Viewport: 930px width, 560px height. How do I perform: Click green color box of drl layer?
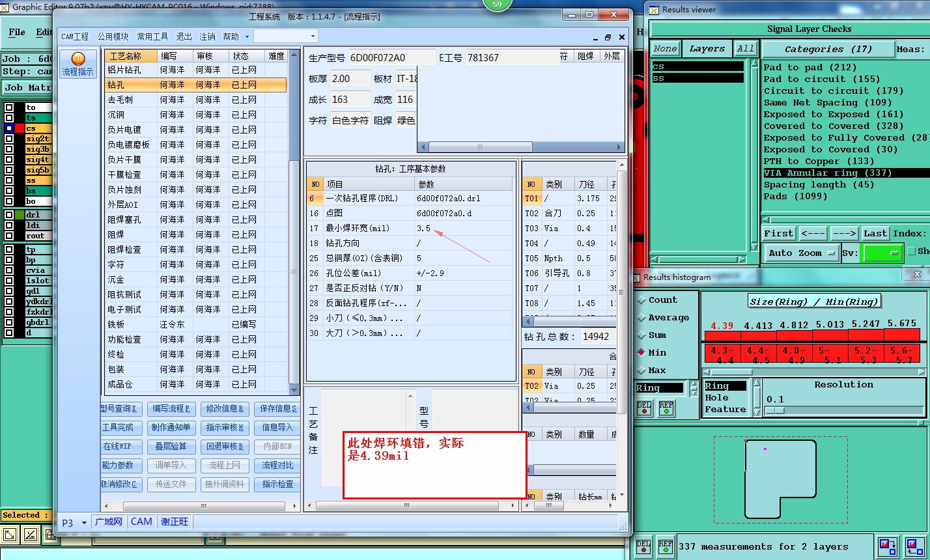[20, 215]
